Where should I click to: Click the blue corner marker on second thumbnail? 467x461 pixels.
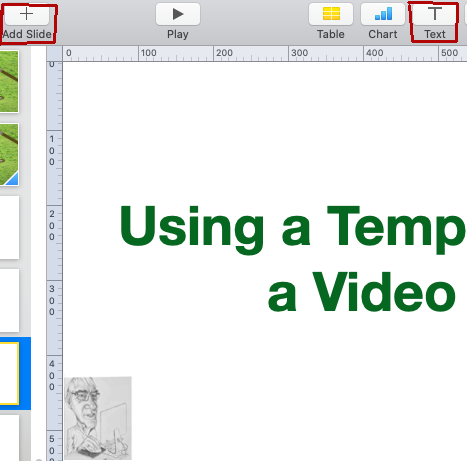[x=14, y=180]
